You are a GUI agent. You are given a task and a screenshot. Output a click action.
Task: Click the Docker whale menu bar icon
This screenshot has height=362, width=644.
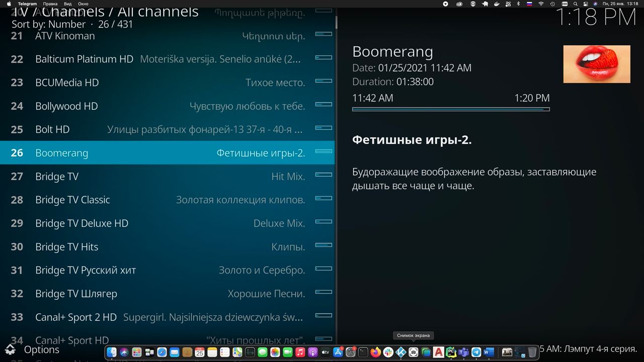pos(497,4)
